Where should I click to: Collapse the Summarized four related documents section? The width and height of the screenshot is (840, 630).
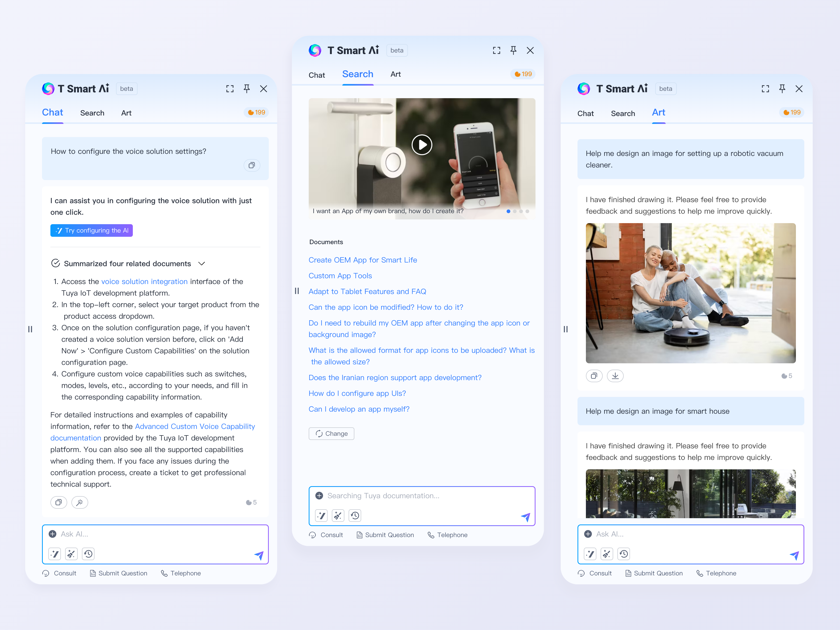click(202, 263)
